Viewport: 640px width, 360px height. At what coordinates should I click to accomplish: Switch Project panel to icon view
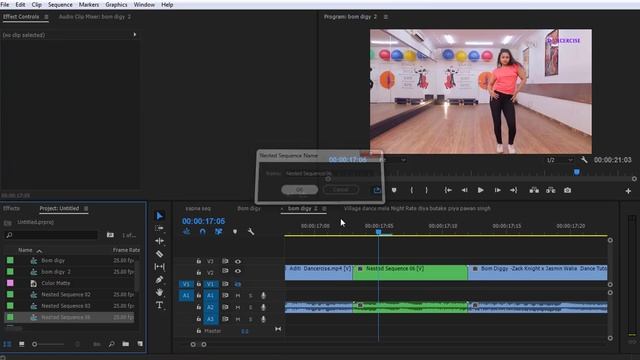[22, 344]
